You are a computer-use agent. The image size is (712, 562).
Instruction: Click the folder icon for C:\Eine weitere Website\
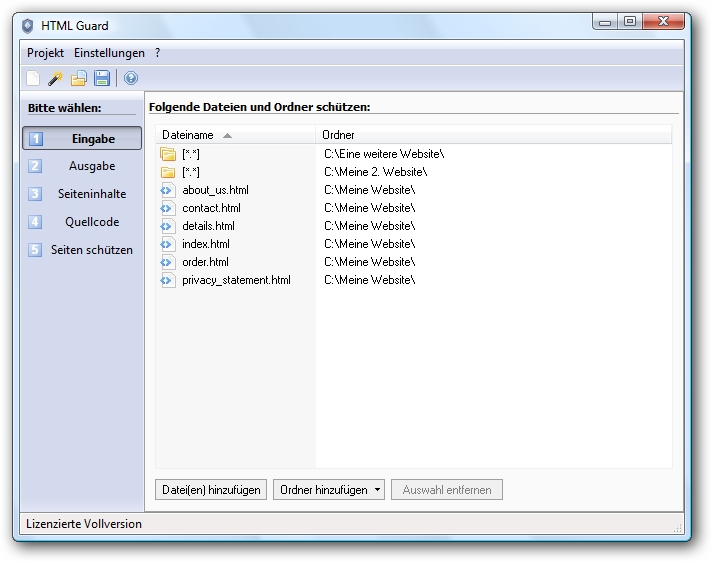[168, 154]
